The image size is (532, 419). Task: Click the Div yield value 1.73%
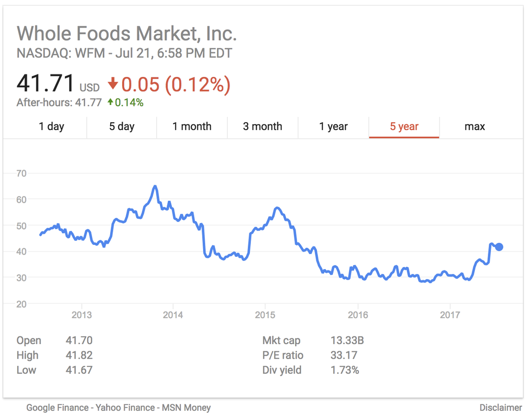[x=344, y=370]
